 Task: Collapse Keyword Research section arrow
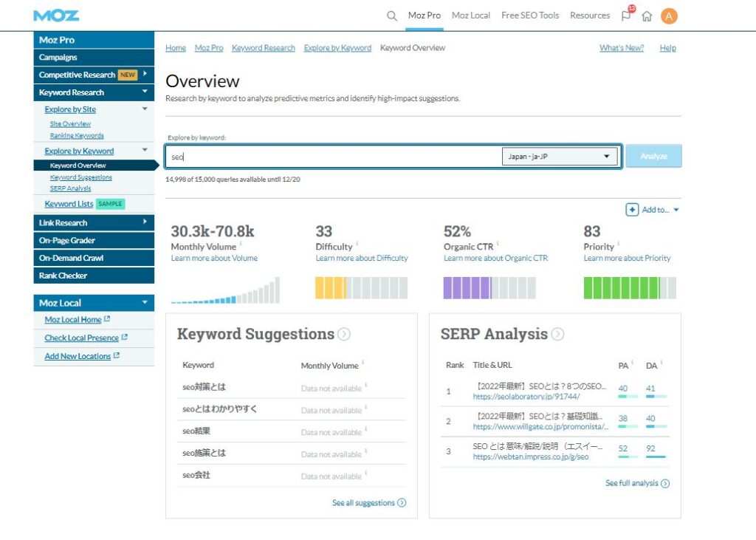[145, 91]
